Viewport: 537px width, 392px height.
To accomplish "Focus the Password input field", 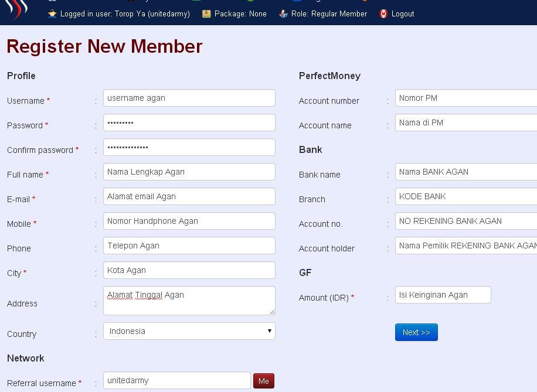I will pos(189,122).
